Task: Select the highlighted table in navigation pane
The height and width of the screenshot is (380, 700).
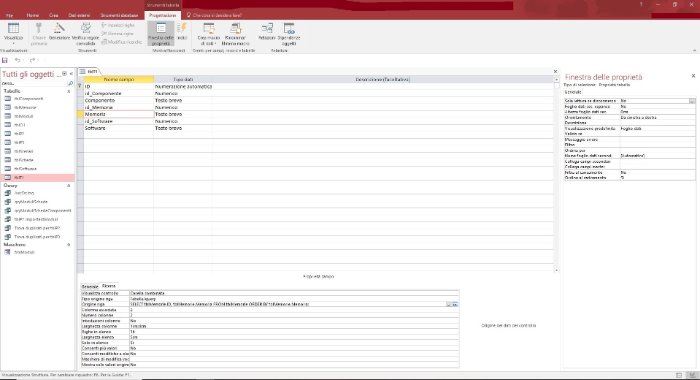Action: (38, 177)
